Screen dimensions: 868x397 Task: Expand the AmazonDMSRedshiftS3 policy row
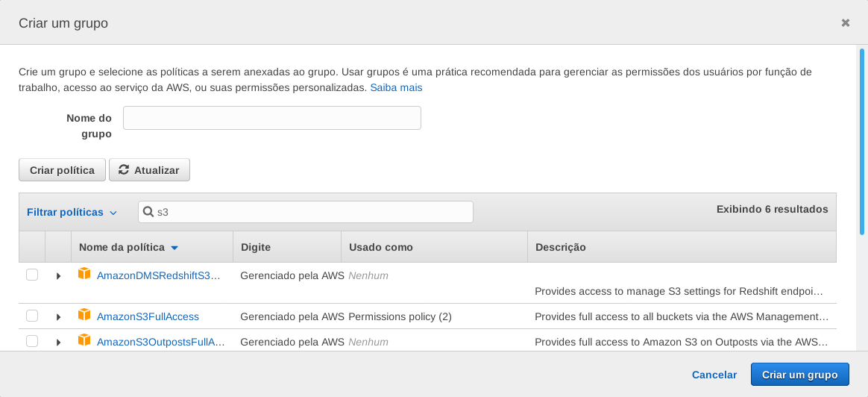pos(59,276)
